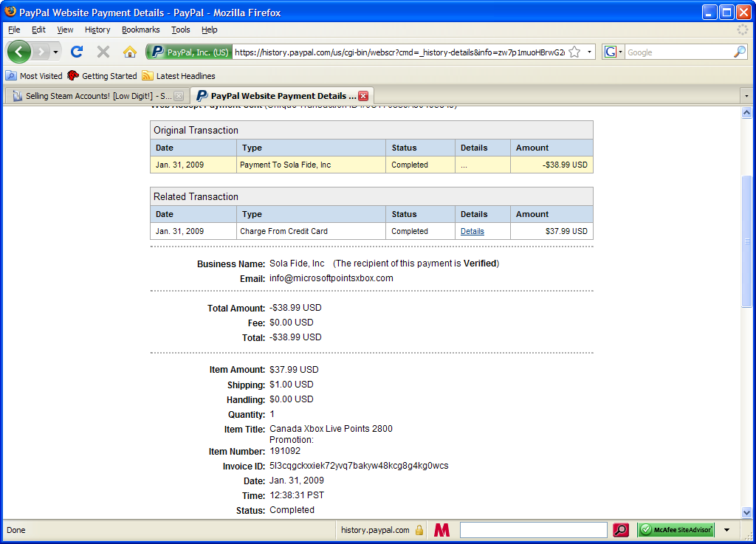This screenshot has height=544, width=756.
Task: Click the red McAfee M logo icon
Action: (441, 530)
